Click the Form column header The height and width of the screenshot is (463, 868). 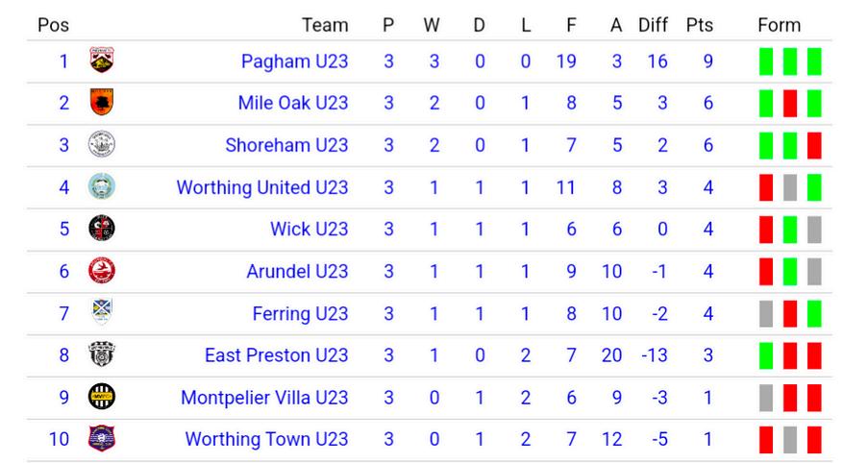point(779,25)
